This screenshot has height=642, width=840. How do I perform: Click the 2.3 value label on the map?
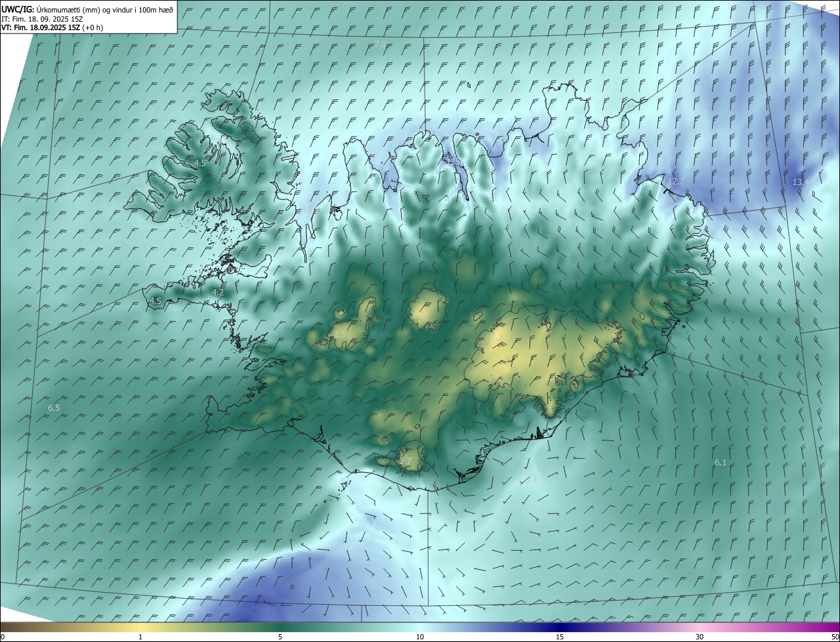[340, 335]
